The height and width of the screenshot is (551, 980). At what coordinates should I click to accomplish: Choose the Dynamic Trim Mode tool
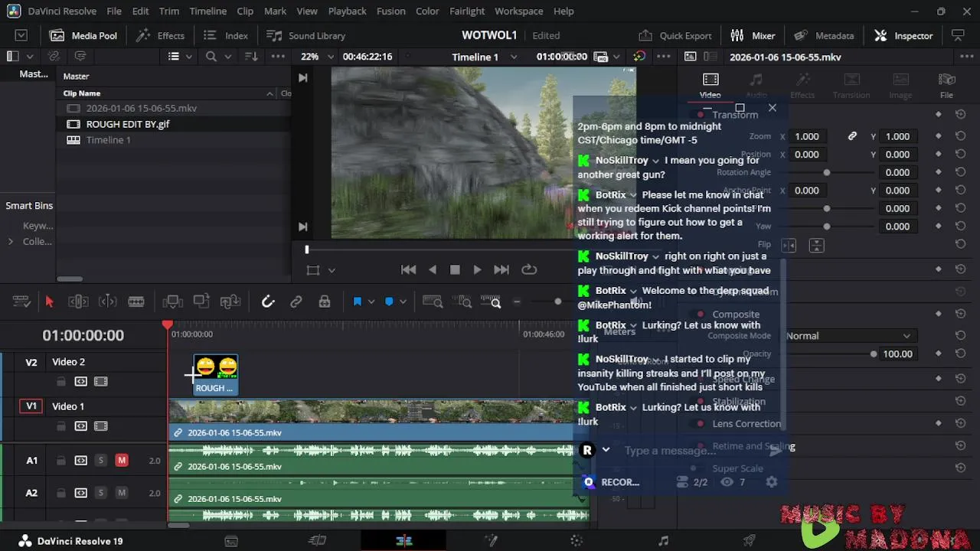point(108,302)
